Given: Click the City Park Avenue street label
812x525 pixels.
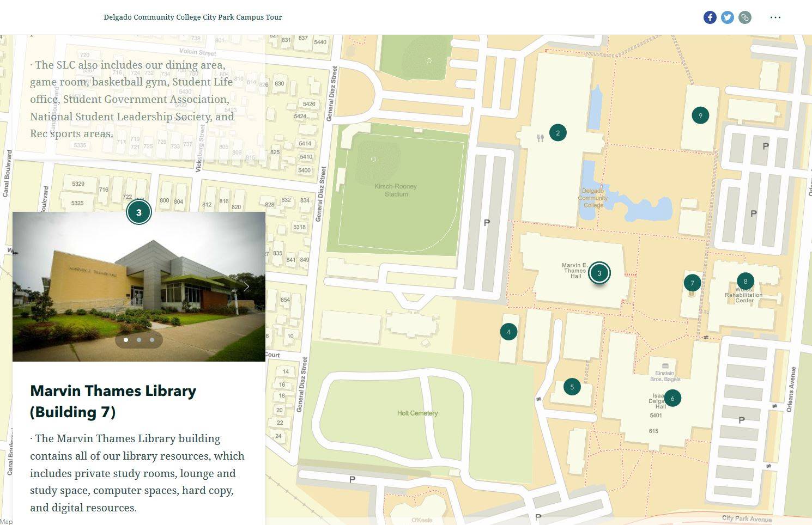Looking at the screenshot, I should tap(747, 519).
